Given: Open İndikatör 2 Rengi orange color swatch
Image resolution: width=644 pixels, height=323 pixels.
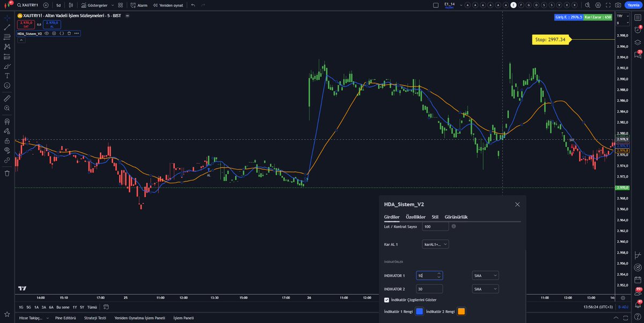Looking at the screenshot, I should click(x=462, y=311).
